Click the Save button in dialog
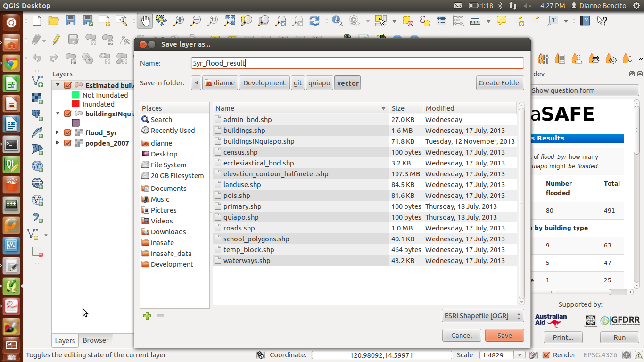This screenshot has height=362, width=644. [x=504, y=336]
